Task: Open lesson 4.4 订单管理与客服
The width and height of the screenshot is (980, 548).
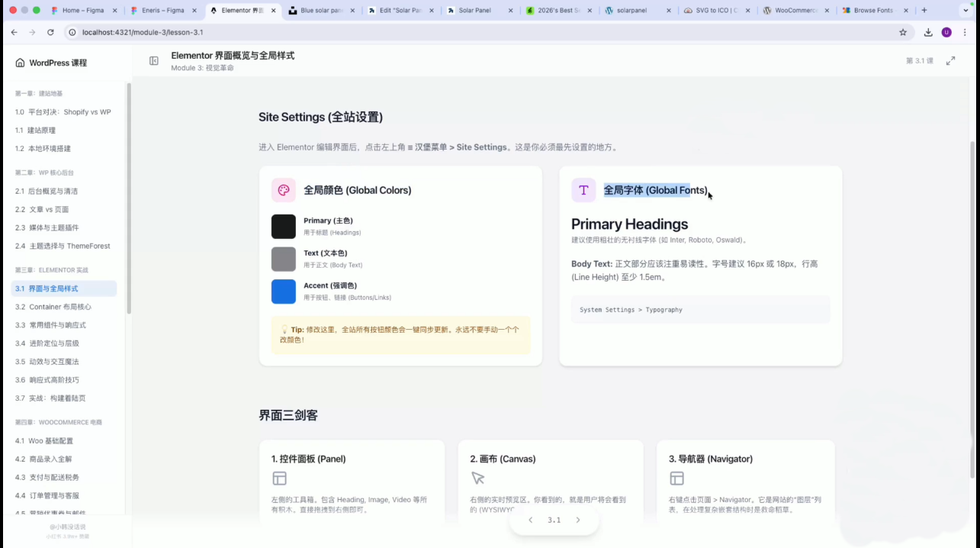Action: 64,495
